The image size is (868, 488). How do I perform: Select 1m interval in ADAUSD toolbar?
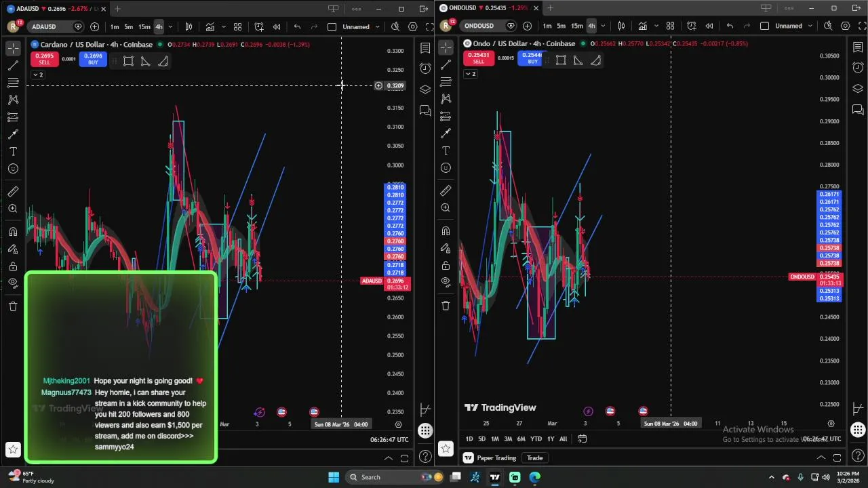[115, 26]
